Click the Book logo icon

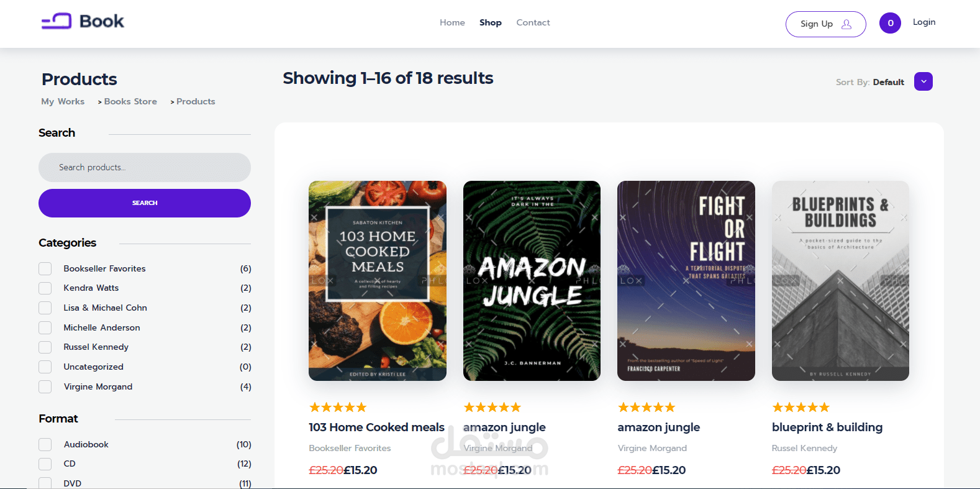pos(57,21)
